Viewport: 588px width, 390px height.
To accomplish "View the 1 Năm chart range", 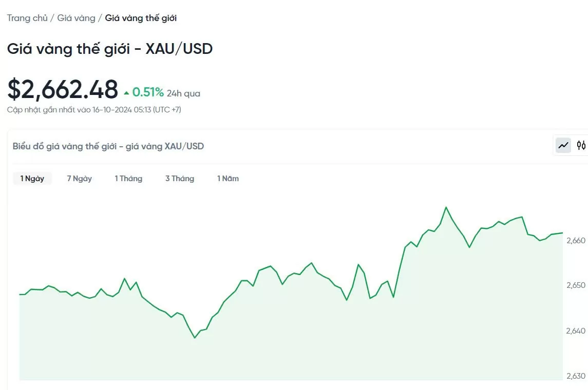I will (228, 179).
